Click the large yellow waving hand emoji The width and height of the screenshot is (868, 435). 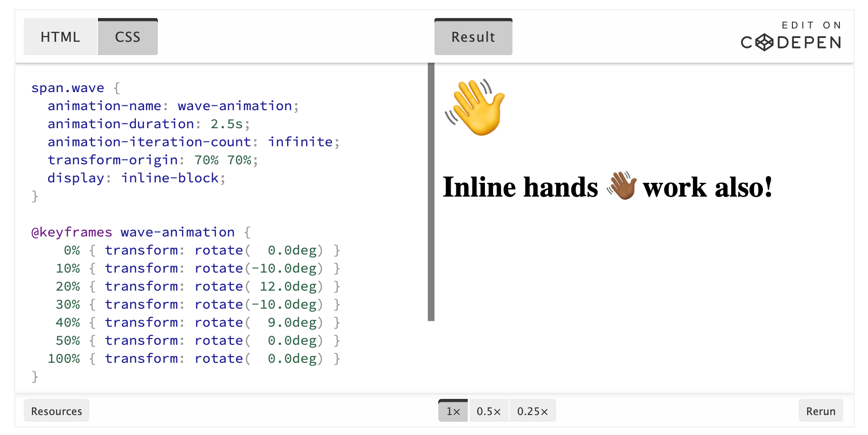pyautogui.click(x=475, y=107)
